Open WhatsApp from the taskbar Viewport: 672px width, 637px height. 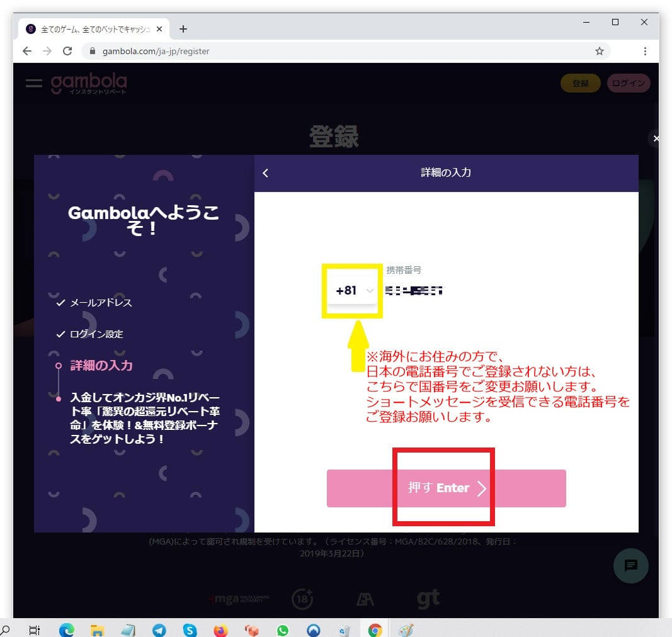pos(282,630)
